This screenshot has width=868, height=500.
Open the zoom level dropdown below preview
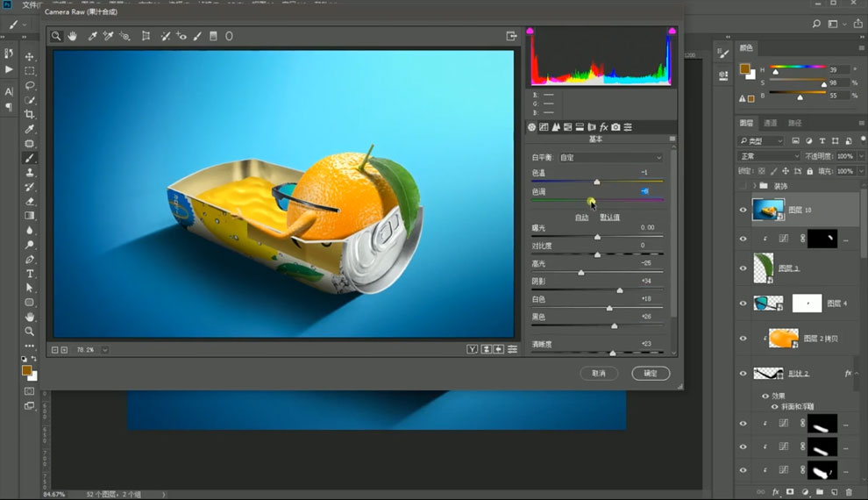click(x=104, y=350)
